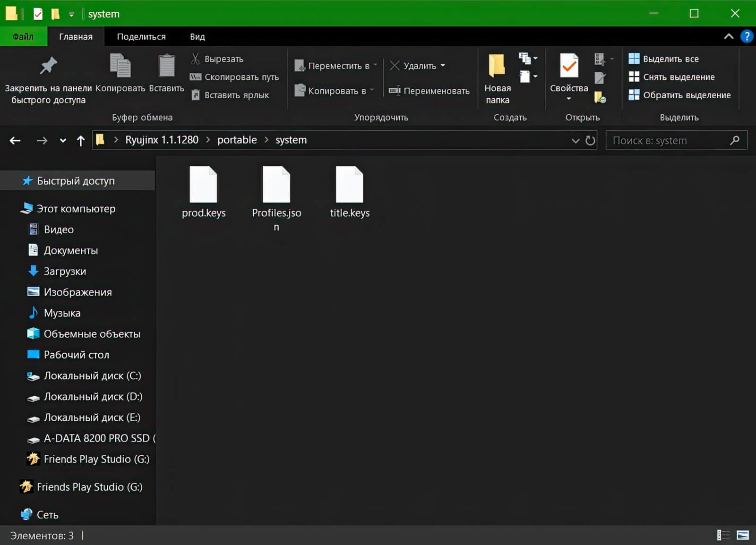This screenshot has width=756, height=545.
Task: Open recent locations dropdown arrow
Action: click(x=63, y=140)
